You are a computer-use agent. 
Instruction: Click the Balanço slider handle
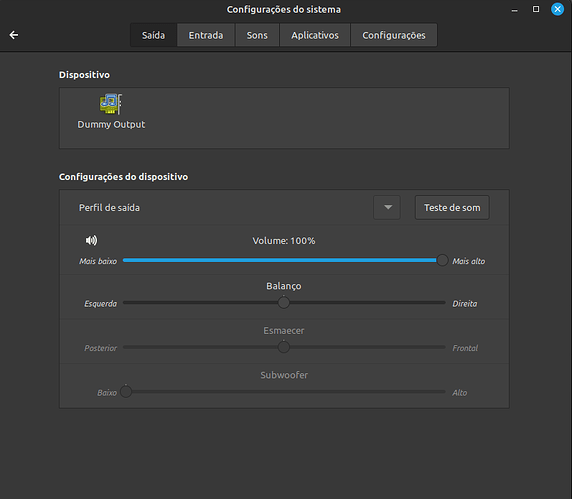(x=284, y=302)
